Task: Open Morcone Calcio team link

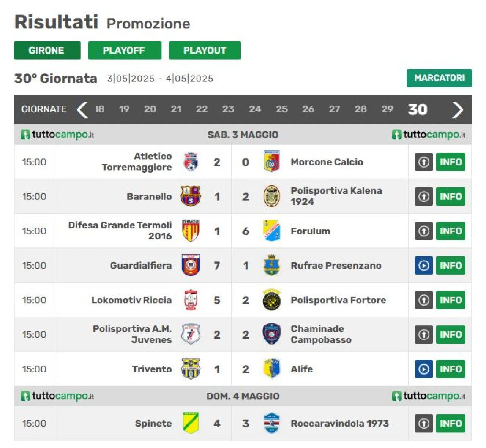Action: point(327,162)
